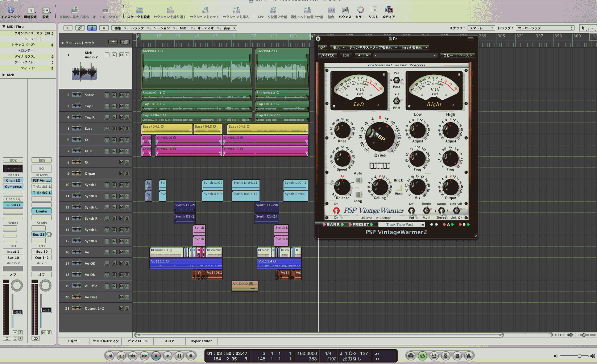This screenshot has height=364, width=597.
Task: Click the Drive knob in VintageWarmer
Action: point(380,137)
